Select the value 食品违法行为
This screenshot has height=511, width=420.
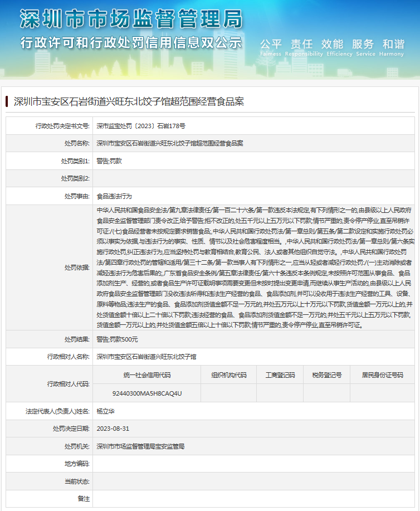(x=114, y=196)
